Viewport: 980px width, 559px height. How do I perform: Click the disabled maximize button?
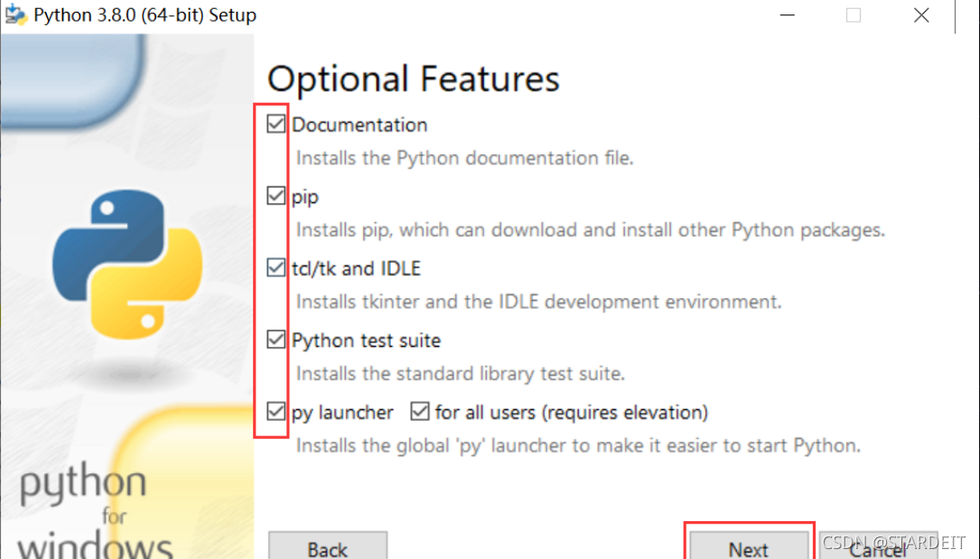[854, 15]
